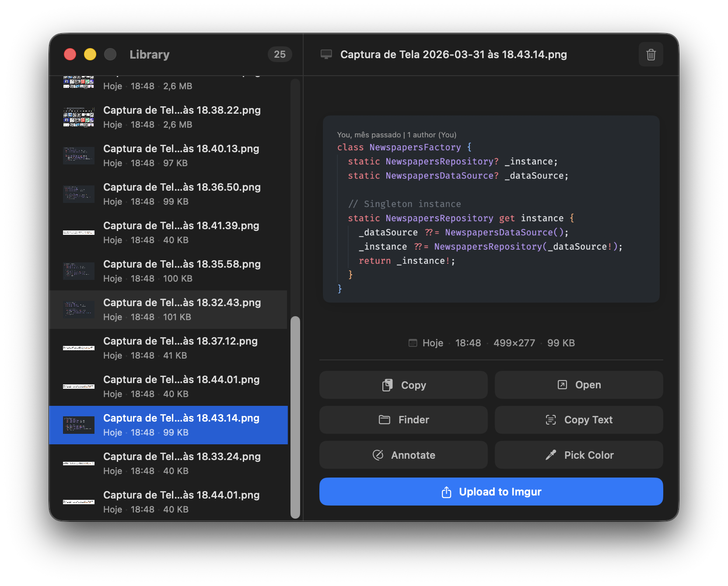728x586 pixels.
Task: Select capture 18.36.50.png in library
Action: [x=168, y=194]
